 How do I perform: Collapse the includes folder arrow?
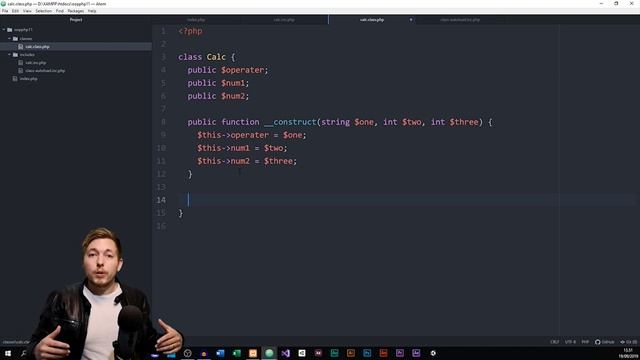click(x=9, y=55)
